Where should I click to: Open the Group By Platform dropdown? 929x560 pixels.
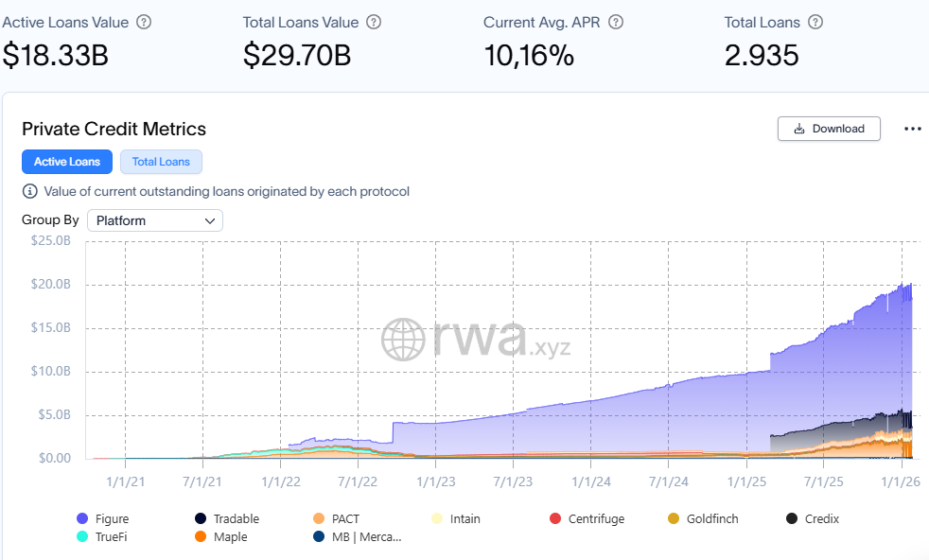click(155, 220)
